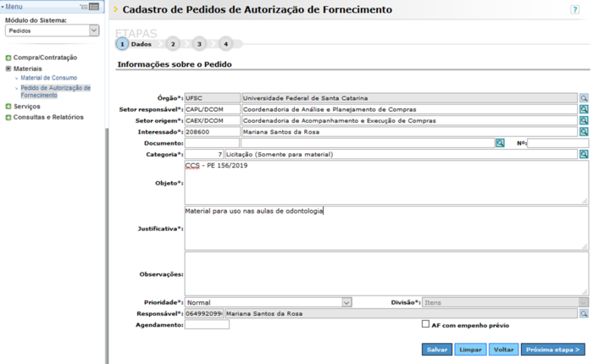Open Material de Consumo menu item
This screenshot has width=593, height=364.
click(48, 78)
